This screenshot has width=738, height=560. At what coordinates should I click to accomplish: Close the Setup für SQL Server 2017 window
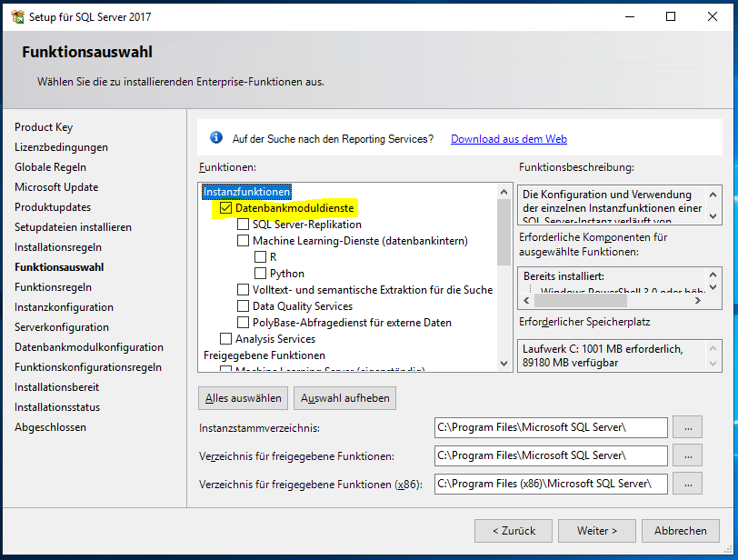point(713,17)
